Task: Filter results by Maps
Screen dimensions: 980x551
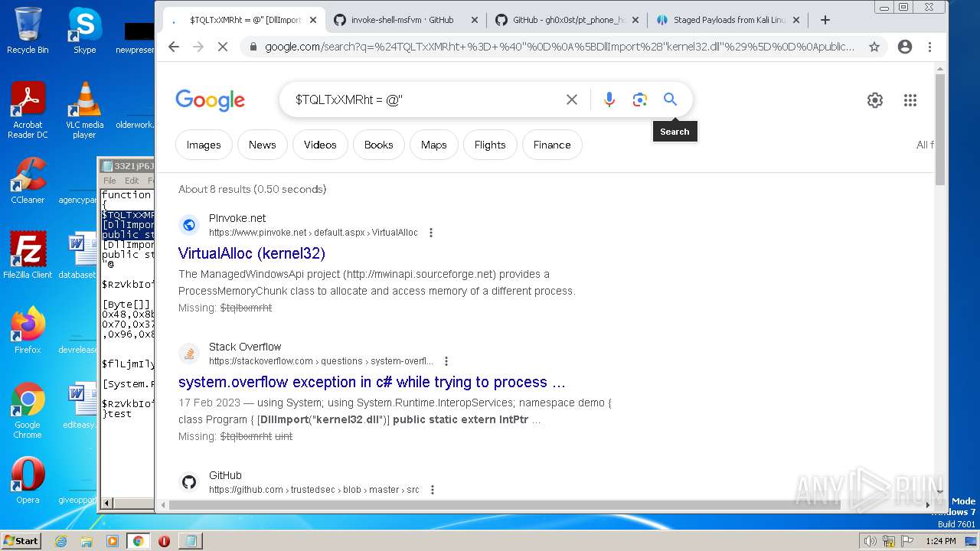Action: [433, 145]
